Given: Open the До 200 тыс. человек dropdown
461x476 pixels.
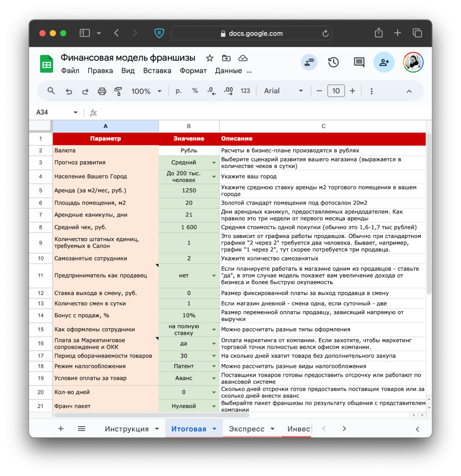Looking at the screenshot, I should point(214,176).
